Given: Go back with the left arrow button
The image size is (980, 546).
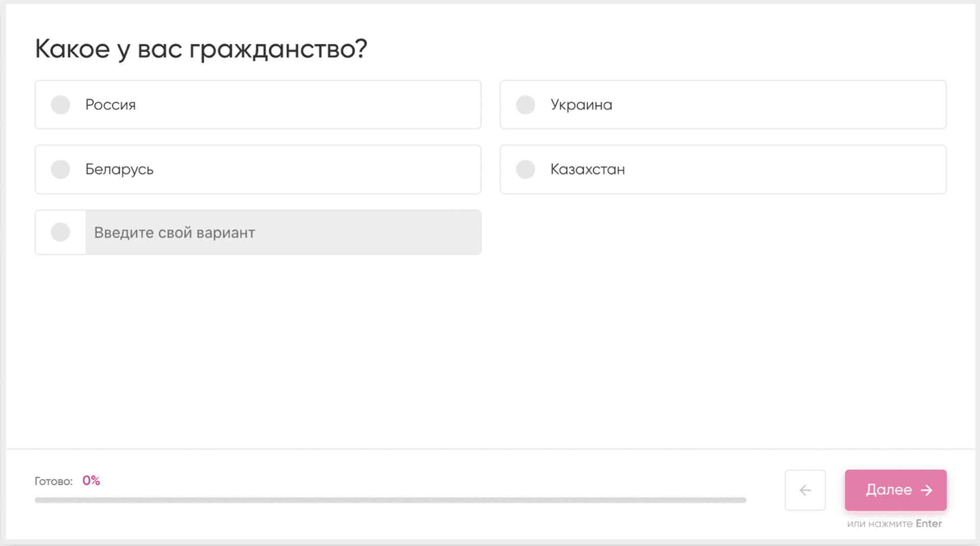Looking at the screenshot, I should tap(805, 490).
